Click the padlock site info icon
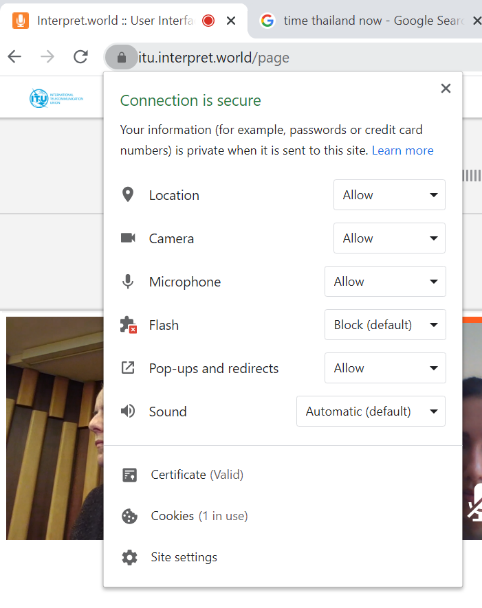482x608 pixels. click(121, 57)
